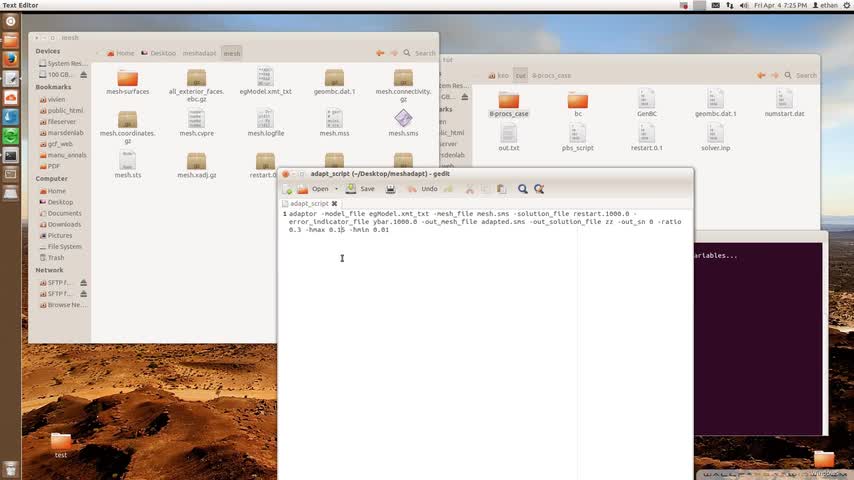Open the marsdenlab bookmark

click(62, 133)
